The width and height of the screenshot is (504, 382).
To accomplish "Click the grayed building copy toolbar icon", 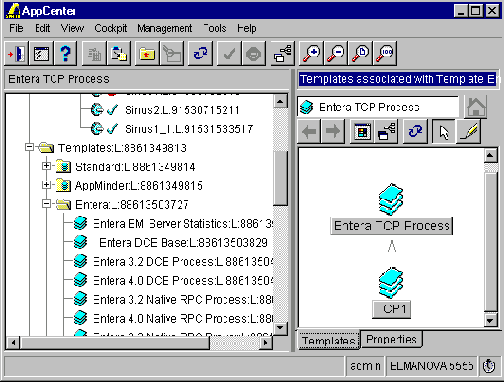I will pos(94,53).
